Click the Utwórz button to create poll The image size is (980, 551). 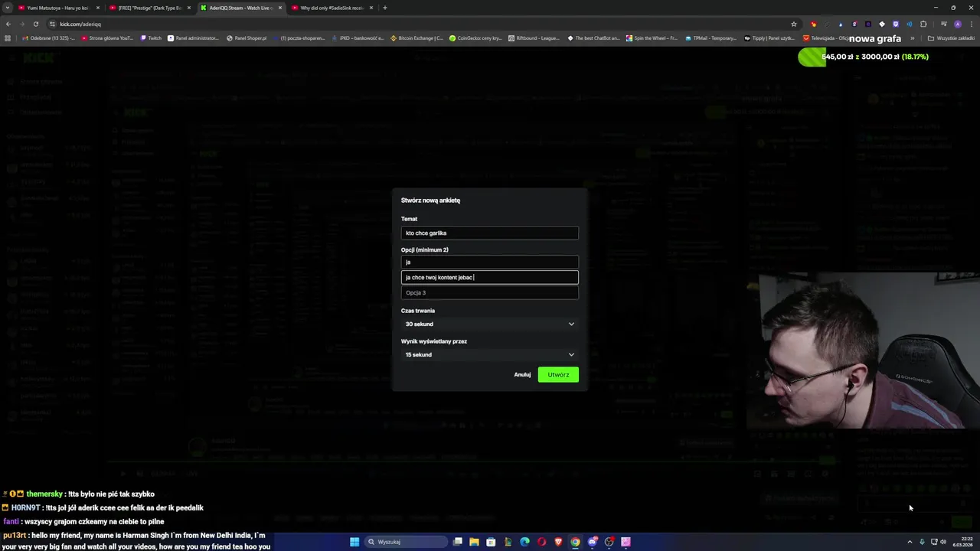[x=558, y=374]
